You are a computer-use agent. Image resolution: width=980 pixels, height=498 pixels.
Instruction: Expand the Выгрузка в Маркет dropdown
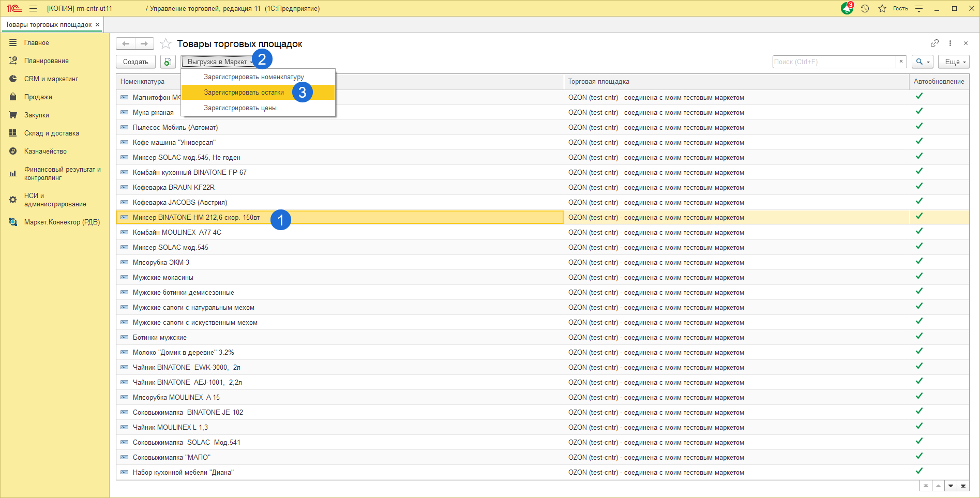click(217, 62)
